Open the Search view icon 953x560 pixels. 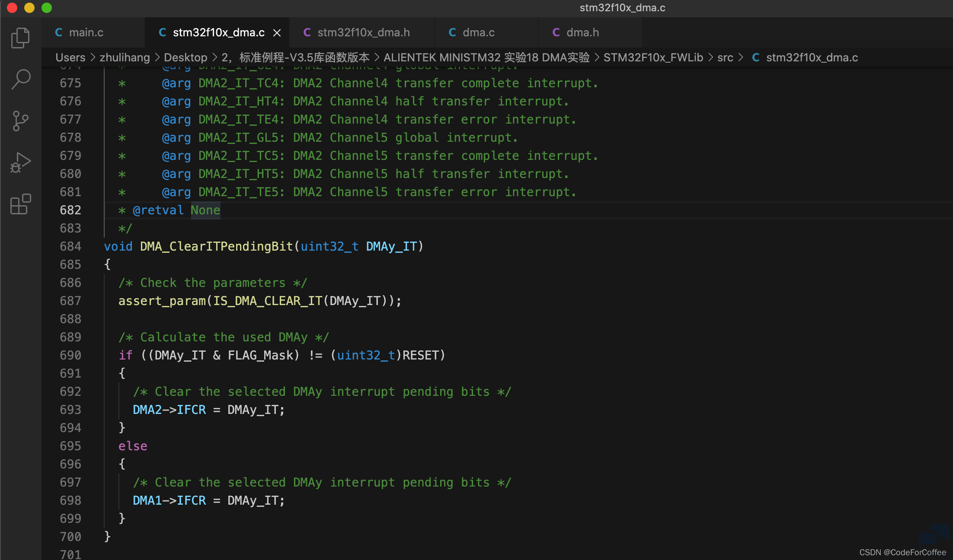point(20,79)
